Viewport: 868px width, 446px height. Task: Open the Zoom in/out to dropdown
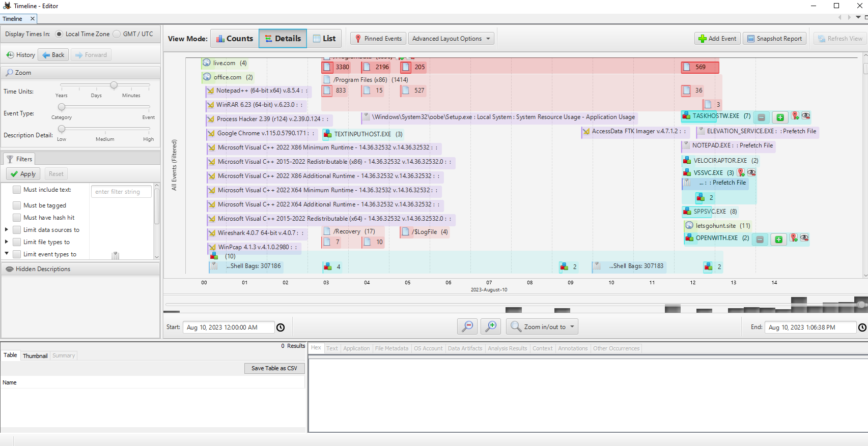542,326
